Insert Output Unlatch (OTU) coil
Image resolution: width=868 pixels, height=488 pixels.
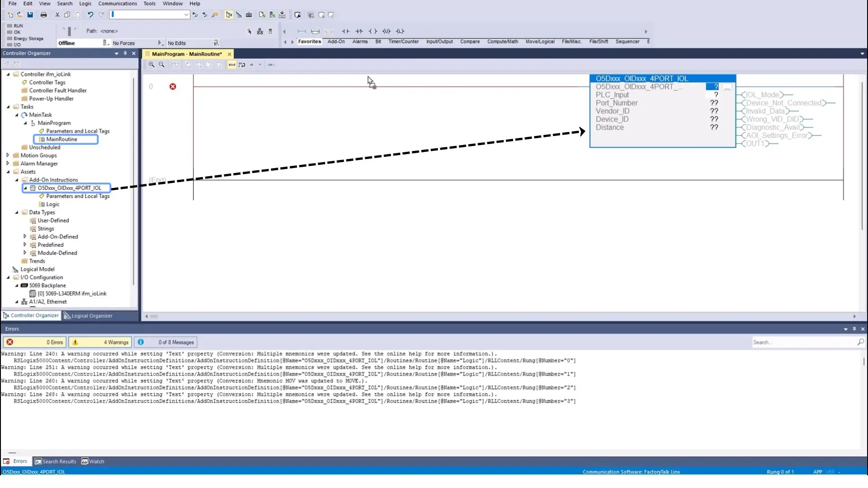pos(386,31)
